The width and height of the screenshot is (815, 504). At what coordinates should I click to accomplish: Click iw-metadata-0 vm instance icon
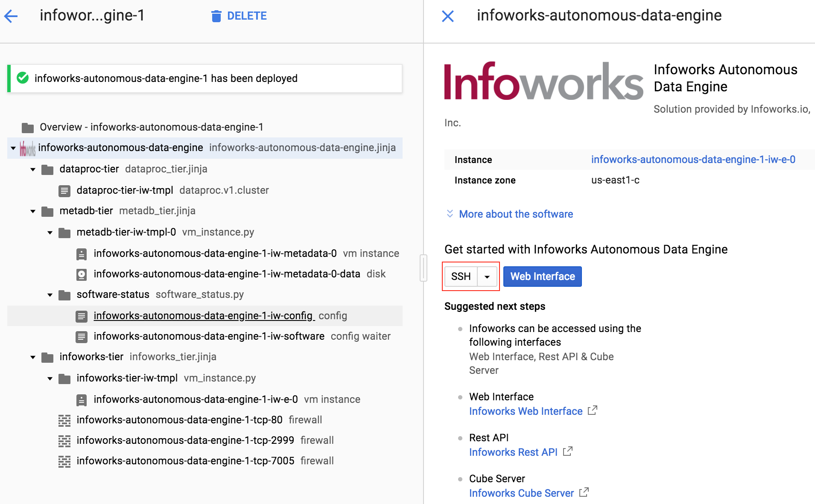pos(82,254)
